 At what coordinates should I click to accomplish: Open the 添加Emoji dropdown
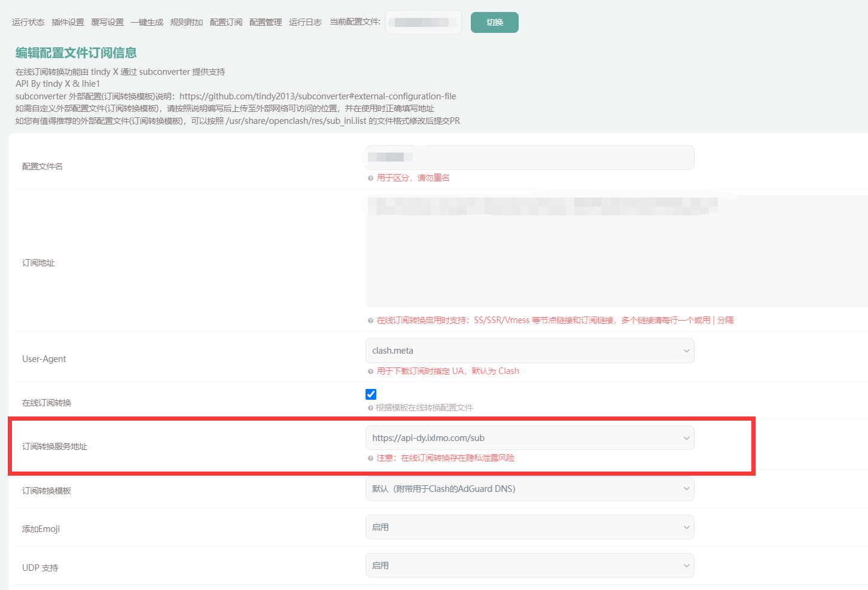[x=529, y=527]
